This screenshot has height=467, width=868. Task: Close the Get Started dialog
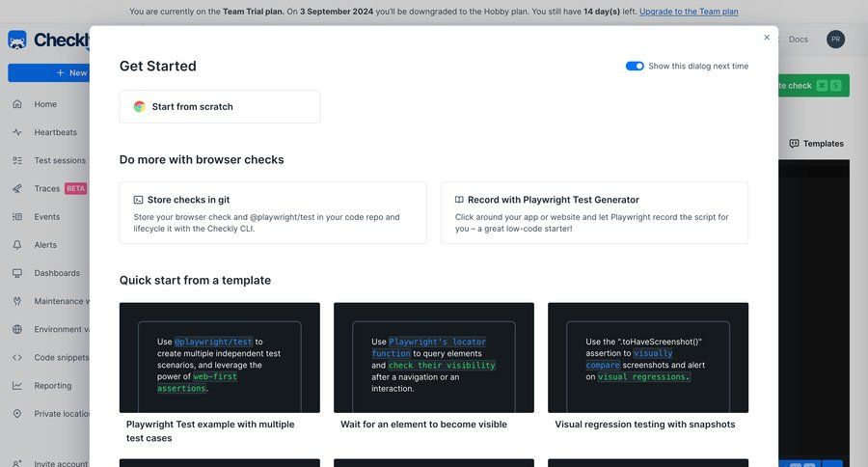tap(767, 37)
